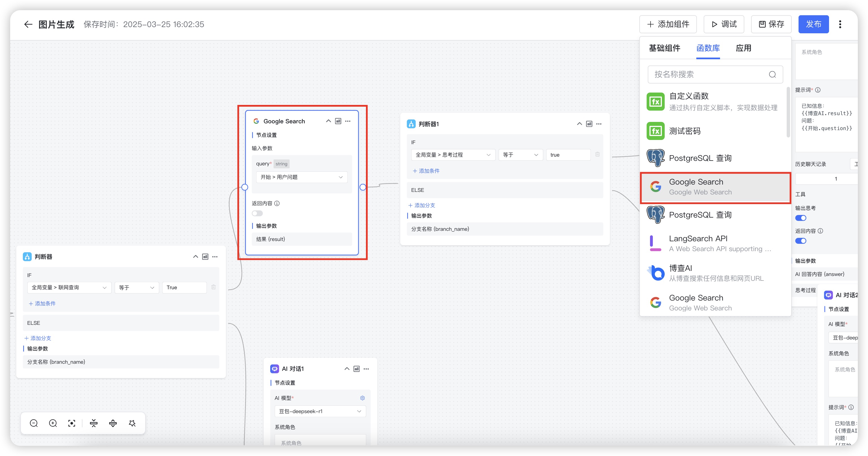The height and width of the screenshot is (456, 868).
Task: Open the 豆包-deepseek-r1 model dropdown
Action: [320, 411]
